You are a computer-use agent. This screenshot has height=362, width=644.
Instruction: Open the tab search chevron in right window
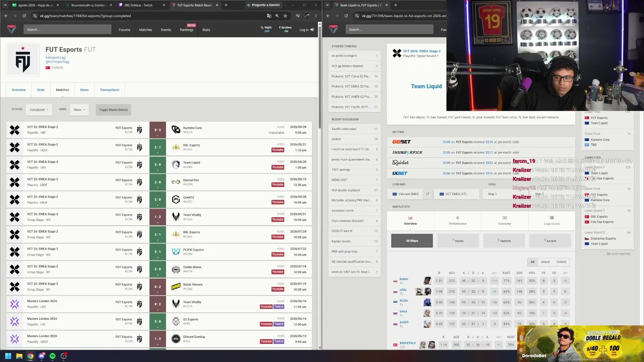pyautogui.click(x=328, y=5)
